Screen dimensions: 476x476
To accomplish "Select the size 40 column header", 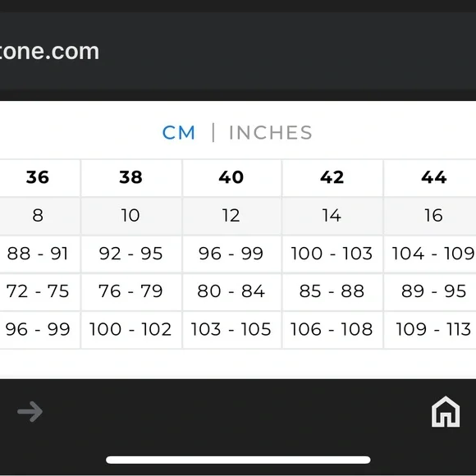I will pos(231,177).
